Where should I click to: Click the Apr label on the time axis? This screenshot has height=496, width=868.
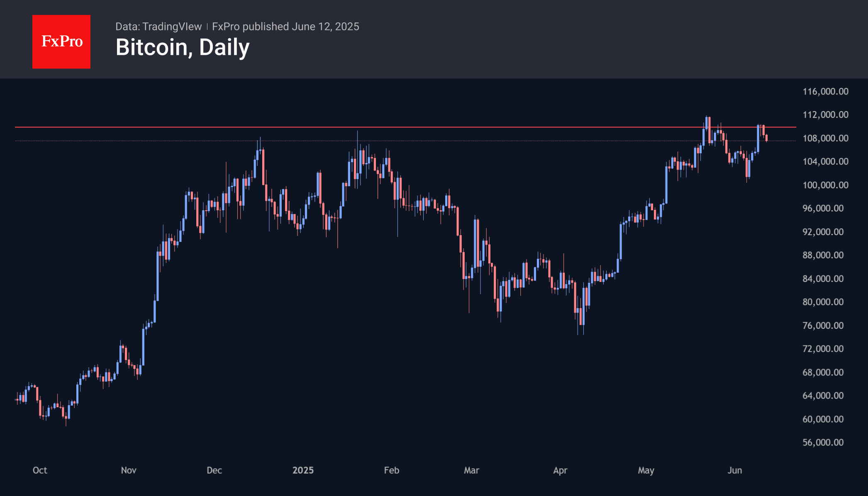click(x=560, y=470)
